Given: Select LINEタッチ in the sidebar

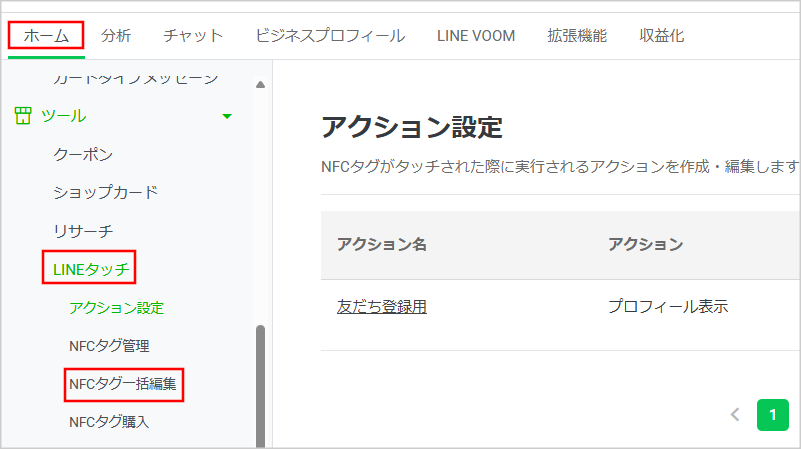Looking at the screenshot, I should (91, 269).
